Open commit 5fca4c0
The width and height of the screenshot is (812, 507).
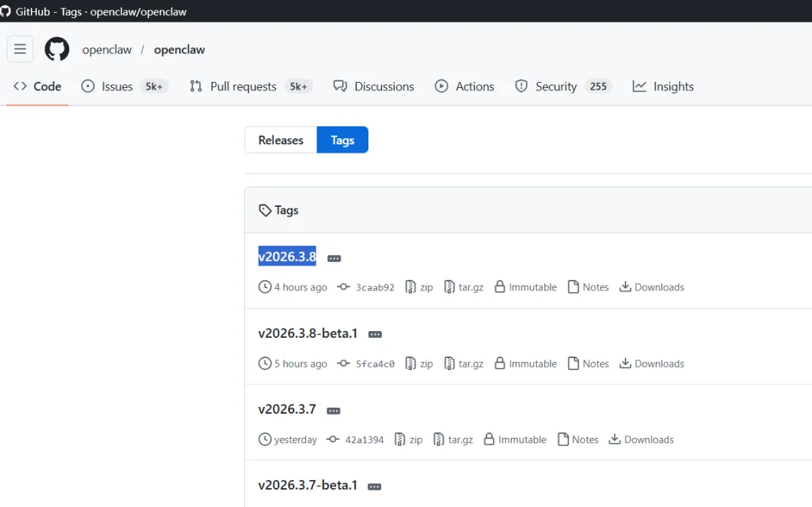click(x=365, y=364)
